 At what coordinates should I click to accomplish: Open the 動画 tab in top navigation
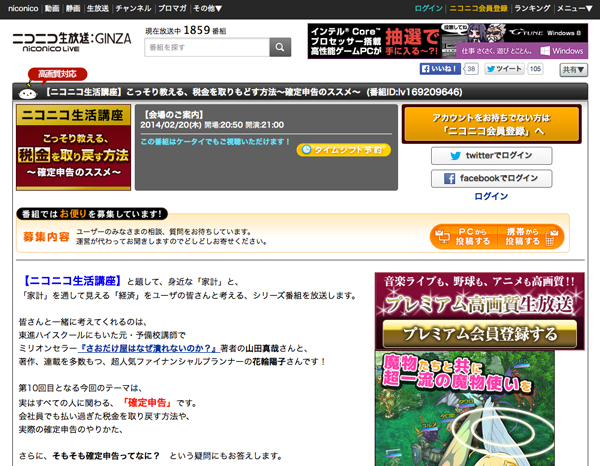pos(51,8)
